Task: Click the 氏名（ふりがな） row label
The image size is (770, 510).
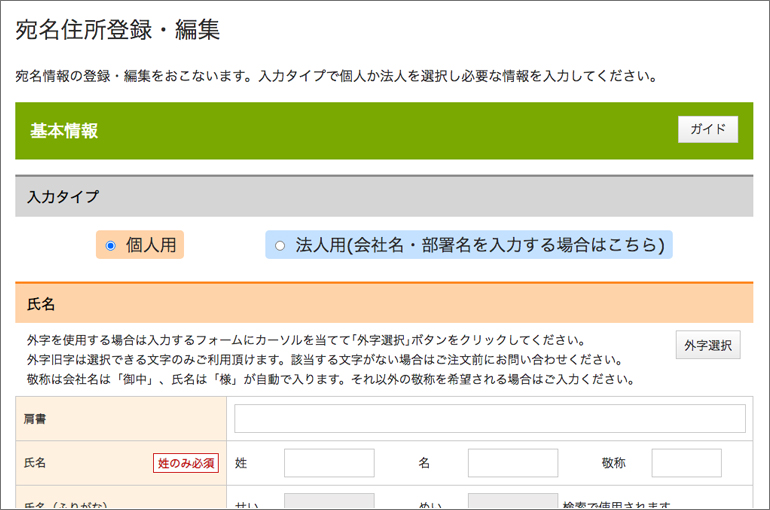Action: pos(66,504)
